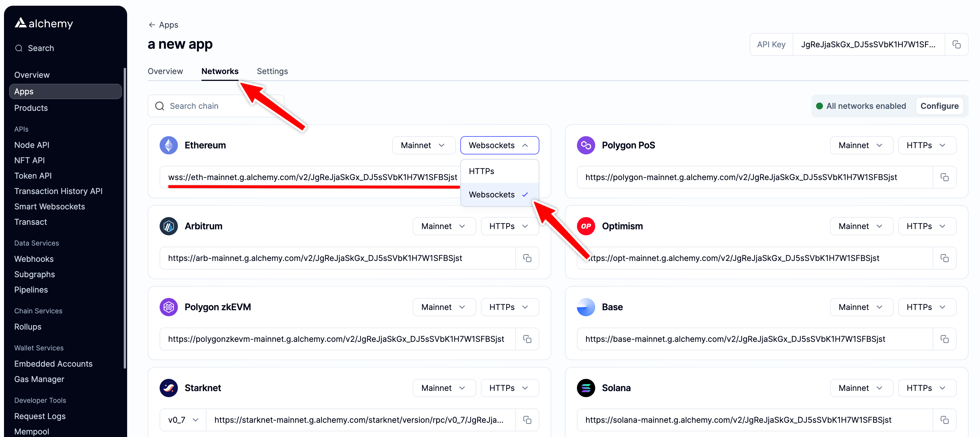Click the Alchemy logo
Screen dimensions: 980x437
(43, 23)
